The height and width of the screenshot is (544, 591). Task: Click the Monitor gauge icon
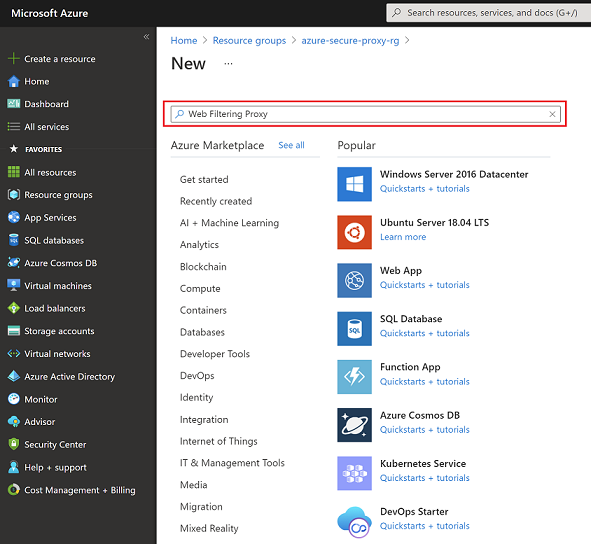[14, 399]
